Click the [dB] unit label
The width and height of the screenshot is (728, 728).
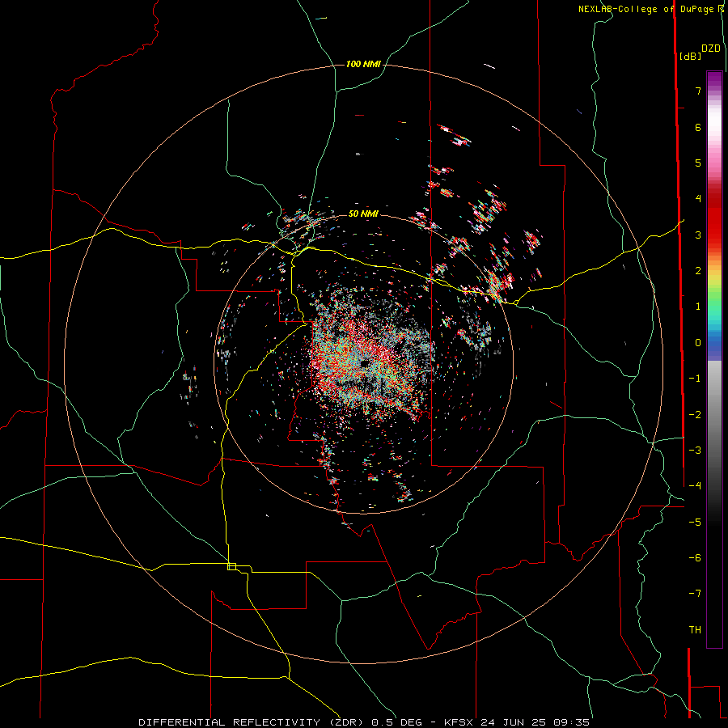click(x=690, y=56)
